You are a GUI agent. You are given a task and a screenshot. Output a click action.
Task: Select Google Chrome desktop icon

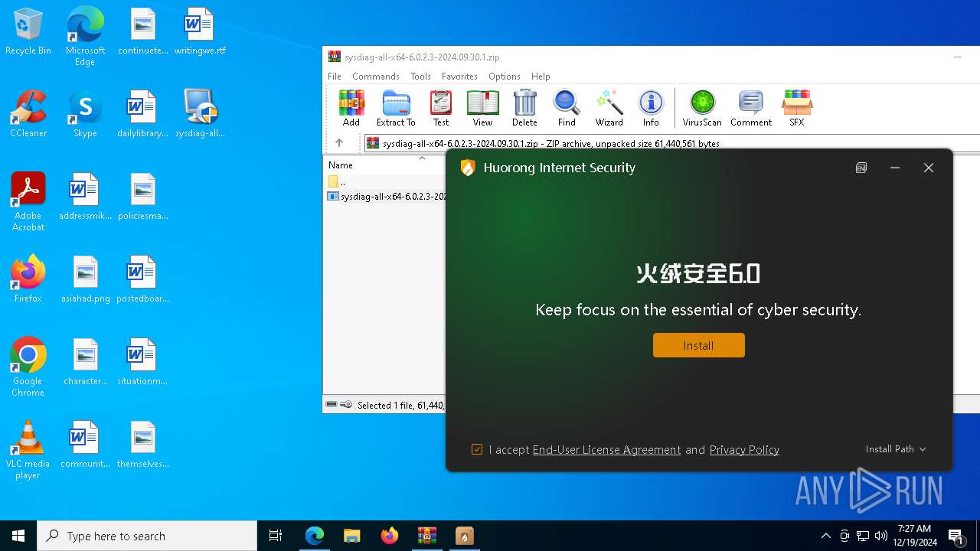(x=28, y=367)
